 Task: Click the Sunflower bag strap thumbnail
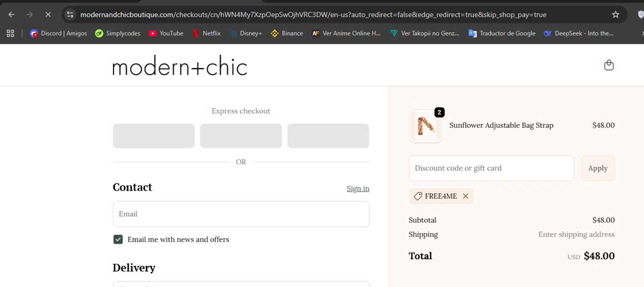click(x=425, y=126)
